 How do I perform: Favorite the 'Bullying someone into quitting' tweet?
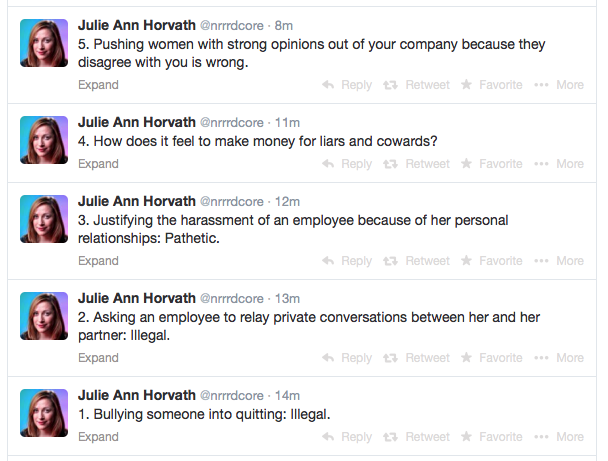pyautogui.click(x=491, y=437)
